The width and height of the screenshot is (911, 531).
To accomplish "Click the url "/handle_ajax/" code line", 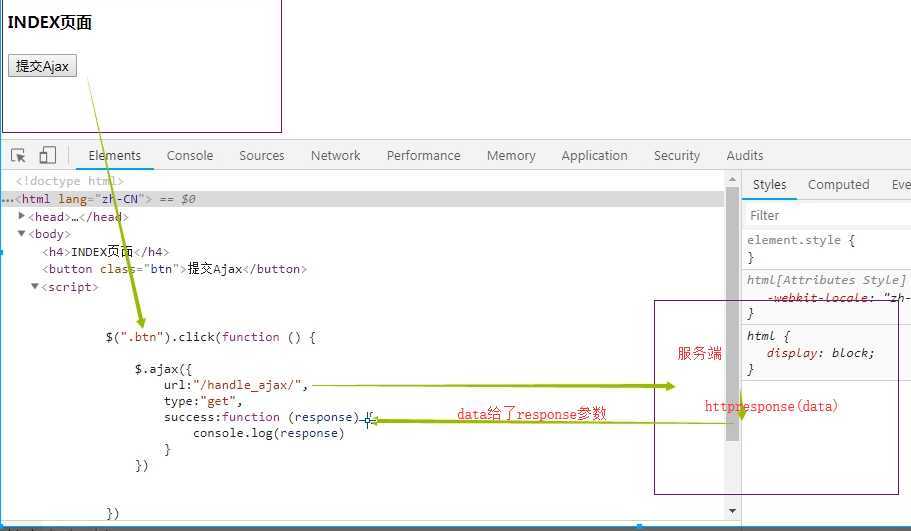I will click(x=236, y=385).
